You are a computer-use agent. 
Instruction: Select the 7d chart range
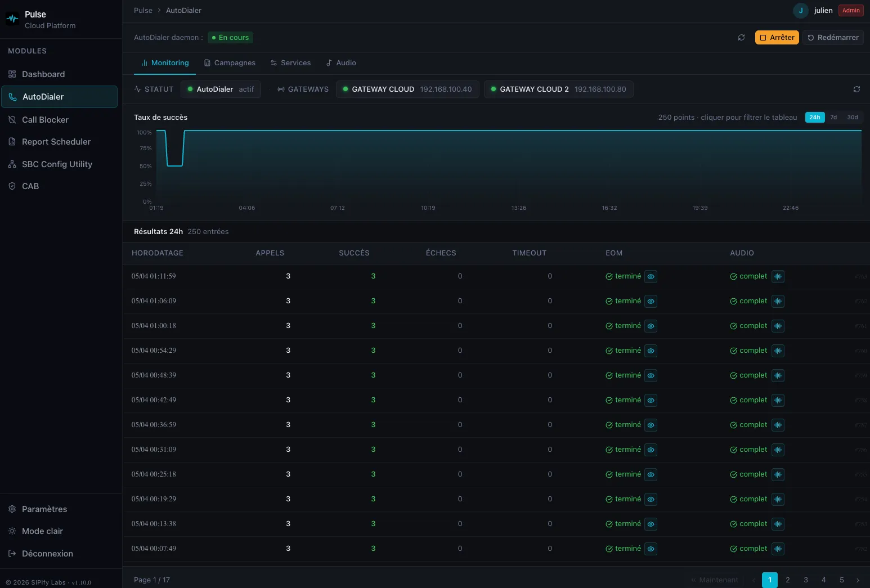833,118
